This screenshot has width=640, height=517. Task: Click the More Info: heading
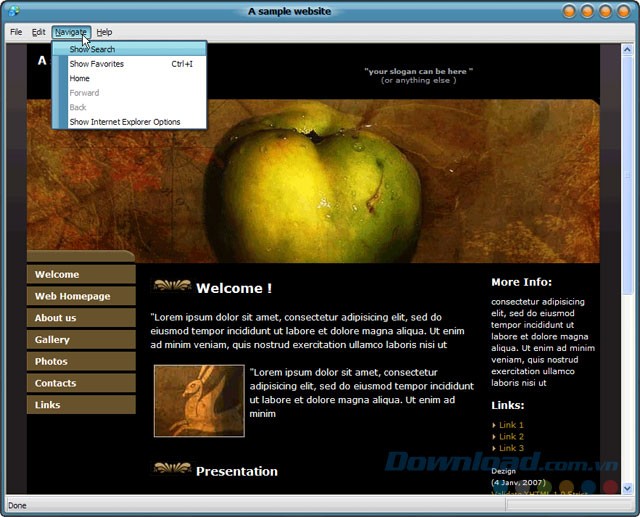522,282
